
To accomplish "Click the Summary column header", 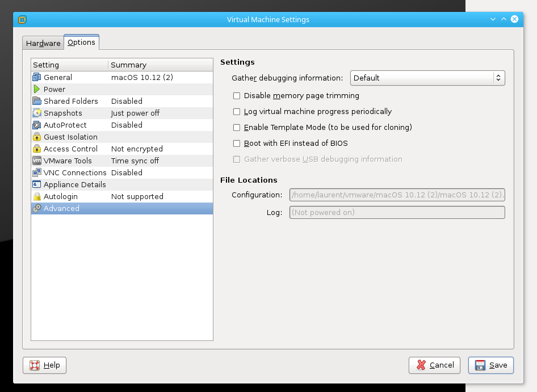I will tap(161, 65).
